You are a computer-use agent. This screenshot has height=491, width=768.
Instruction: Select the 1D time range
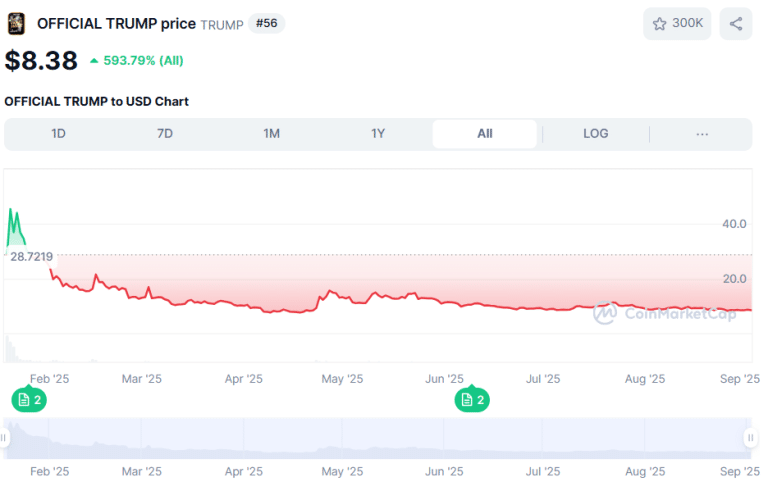[59, 134]
